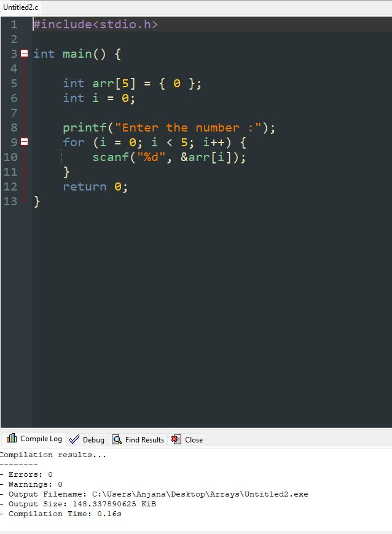The height and width of the screenshot is (534, 392).
Task: Click the 'Output Size: 148.337890625 KiB' line
Action: pos(78,504)
